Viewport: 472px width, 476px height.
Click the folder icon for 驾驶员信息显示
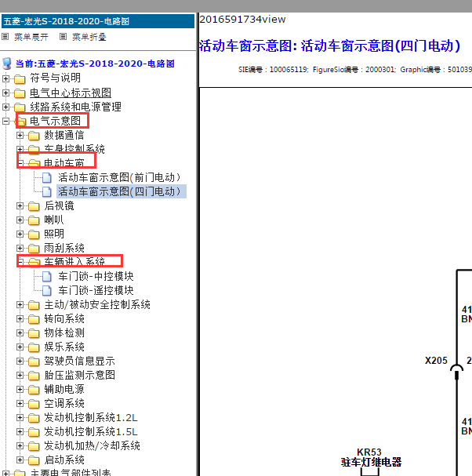click(34, 362)
